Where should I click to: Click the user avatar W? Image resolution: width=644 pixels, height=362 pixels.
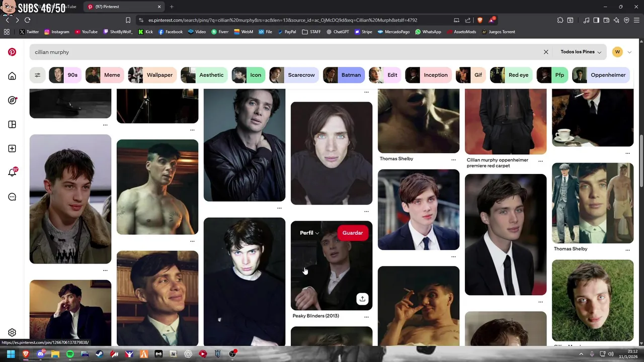617,52
